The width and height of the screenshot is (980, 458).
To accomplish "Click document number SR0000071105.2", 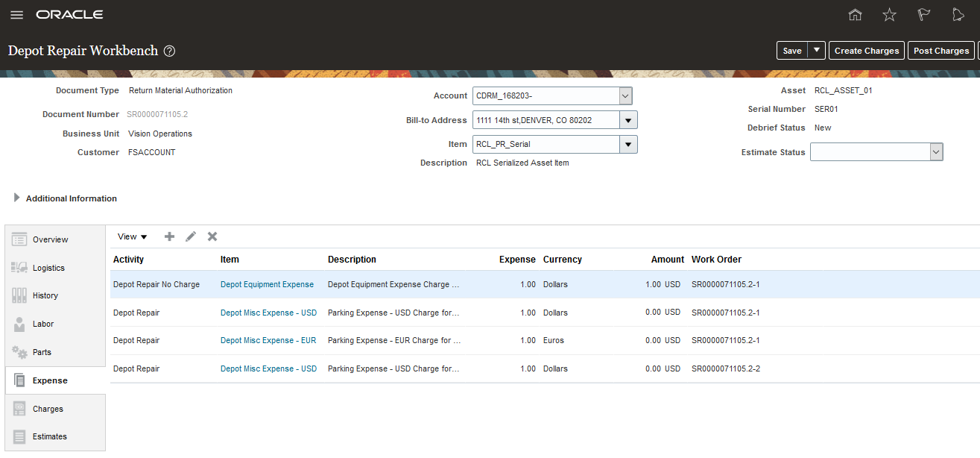I will pyautogui.click(x=159, y=114).
